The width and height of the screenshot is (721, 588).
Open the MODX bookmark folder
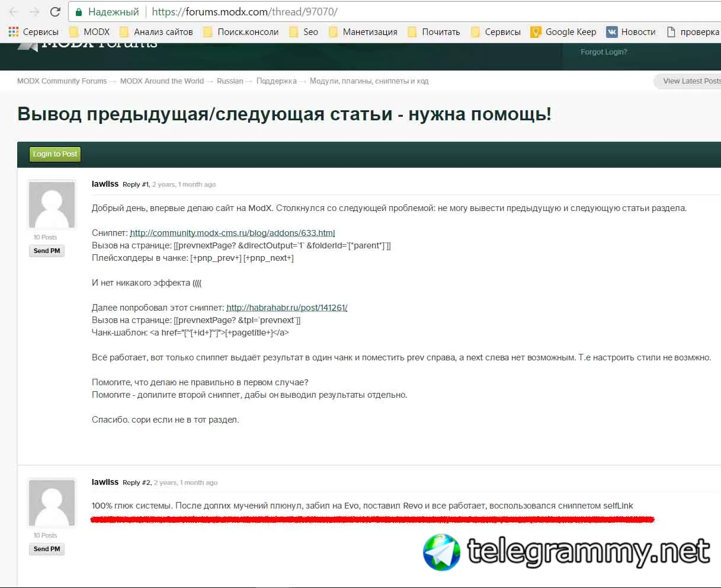(89, 32)
